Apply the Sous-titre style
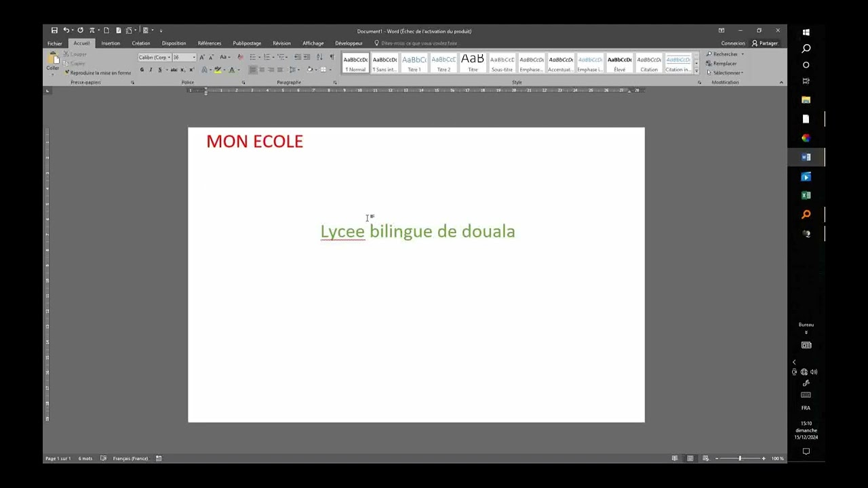This screenshot has width=868, height=488. [x=502, y=63]
